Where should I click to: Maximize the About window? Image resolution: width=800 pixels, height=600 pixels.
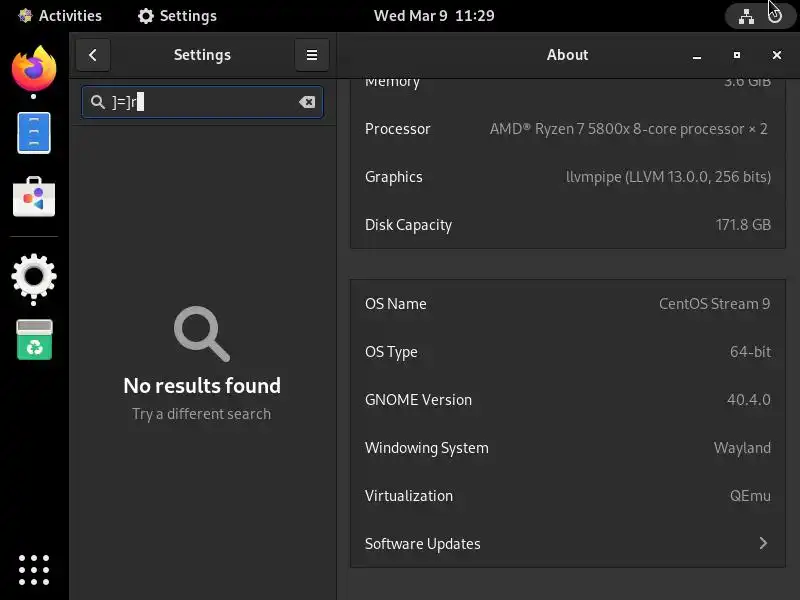click(x=737, y=55)
